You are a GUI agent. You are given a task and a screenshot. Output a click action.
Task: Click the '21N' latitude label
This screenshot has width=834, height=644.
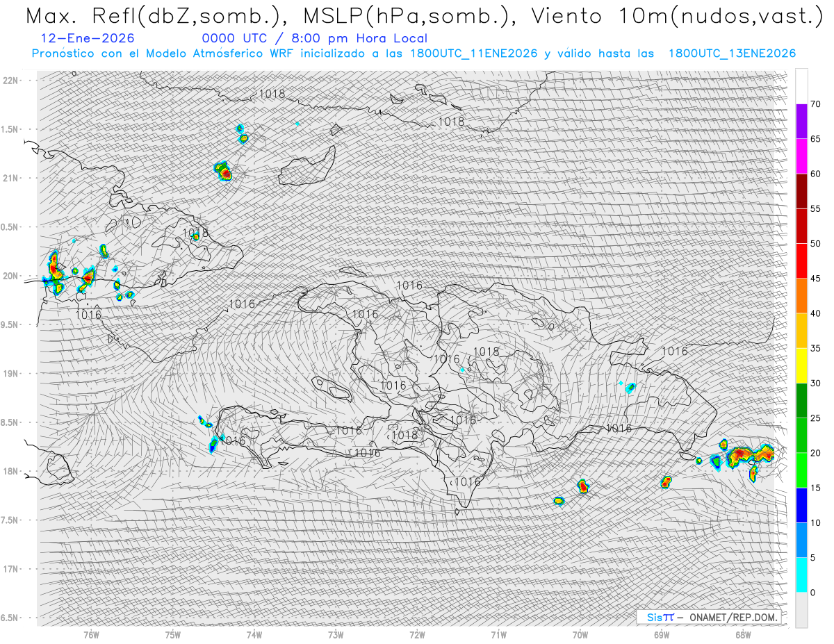(10, 178)
